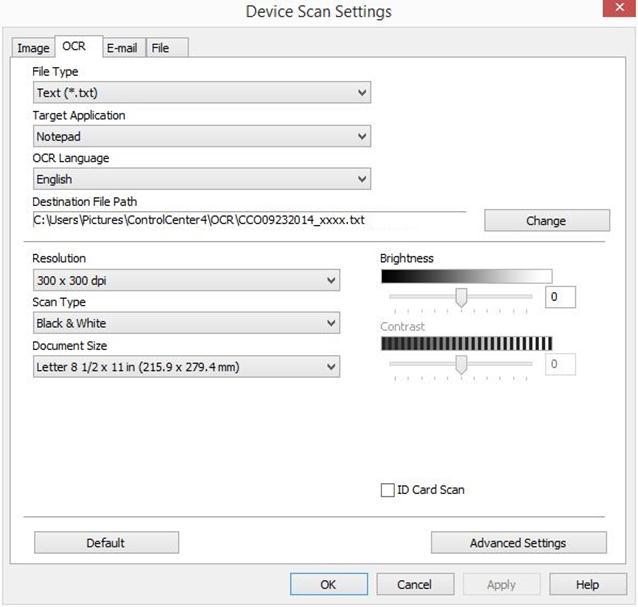
Task: Switch to the Image tab
Action: pyautogui.click(x=33, y=48)
